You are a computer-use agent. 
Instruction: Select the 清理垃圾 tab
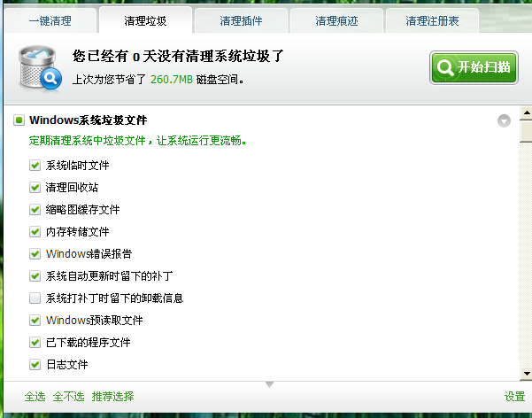coord(145,20)
